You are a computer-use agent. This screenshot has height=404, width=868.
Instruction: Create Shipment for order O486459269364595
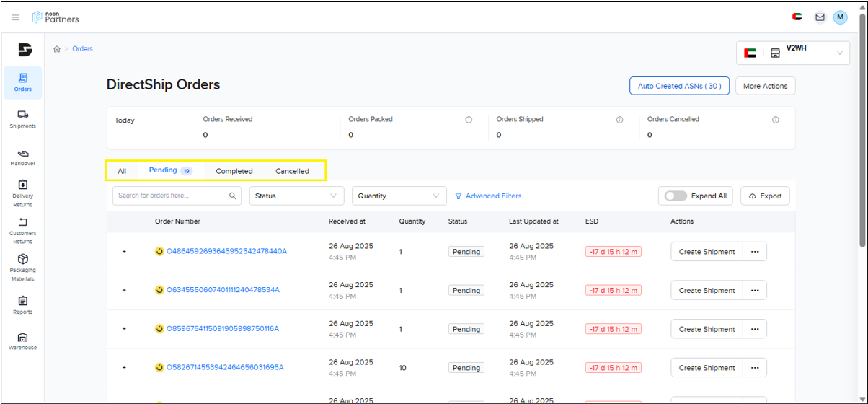(x=707, y=252)
